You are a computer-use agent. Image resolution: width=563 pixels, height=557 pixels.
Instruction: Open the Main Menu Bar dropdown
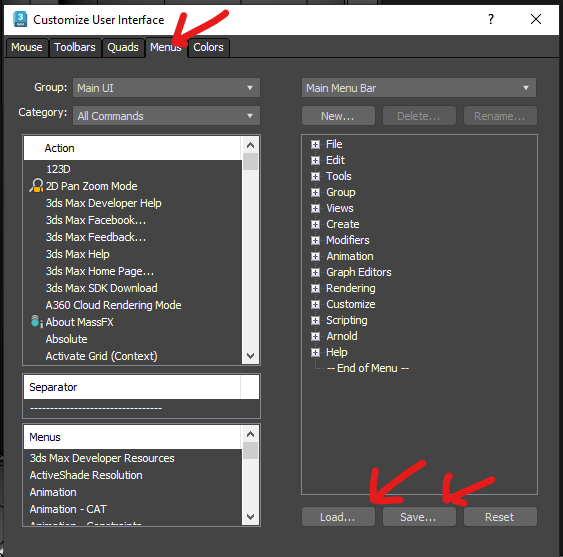(x=419, y=88)
